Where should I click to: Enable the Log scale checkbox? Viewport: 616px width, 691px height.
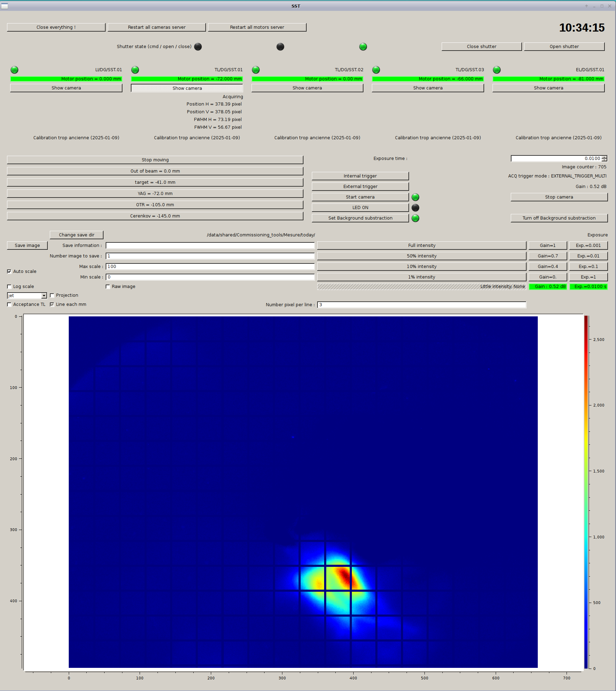click(x=9, y=287)
